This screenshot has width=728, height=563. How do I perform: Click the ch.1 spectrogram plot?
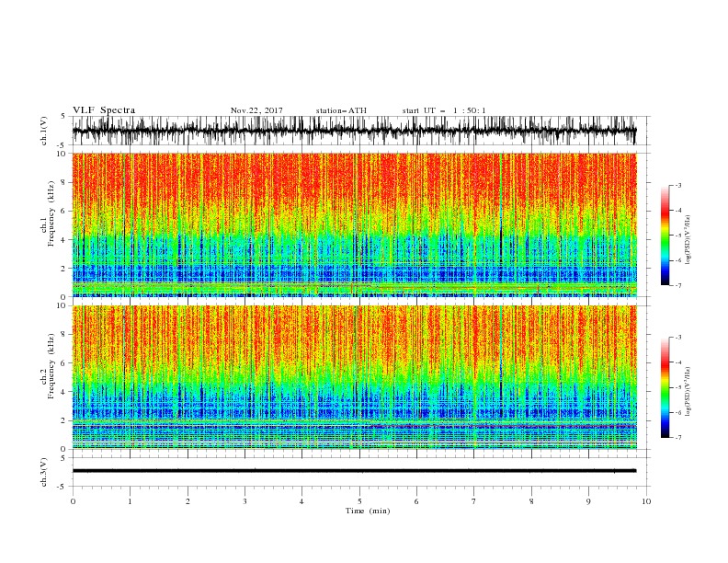click(x=354, y=224)
